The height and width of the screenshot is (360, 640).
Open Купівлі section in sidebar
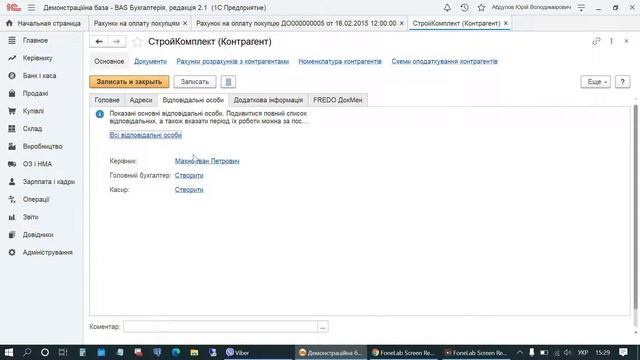[x=33, y=111]
